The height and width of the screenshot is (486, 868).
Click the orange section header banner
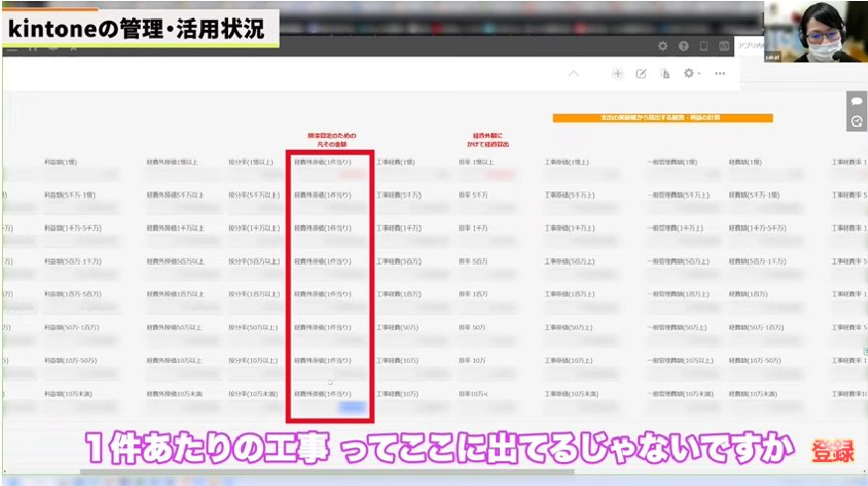[662, 117]
